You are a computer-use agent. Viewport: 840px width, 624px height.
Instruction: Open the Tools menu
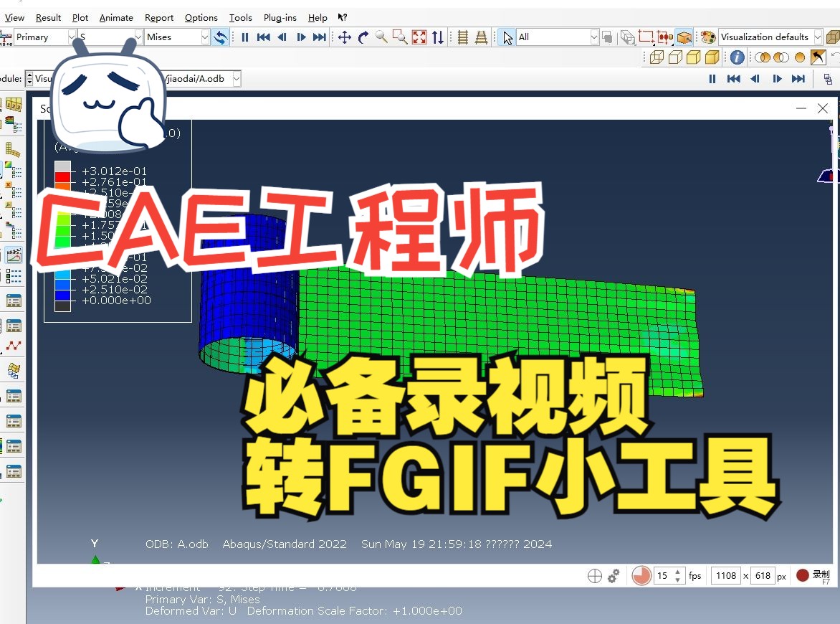[241, 18]
